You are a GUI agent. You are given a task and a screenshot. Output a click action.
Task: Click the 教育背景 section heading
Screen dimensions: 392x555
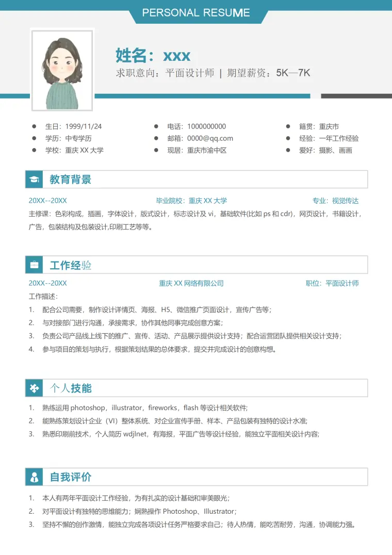(x=70, y=179)
